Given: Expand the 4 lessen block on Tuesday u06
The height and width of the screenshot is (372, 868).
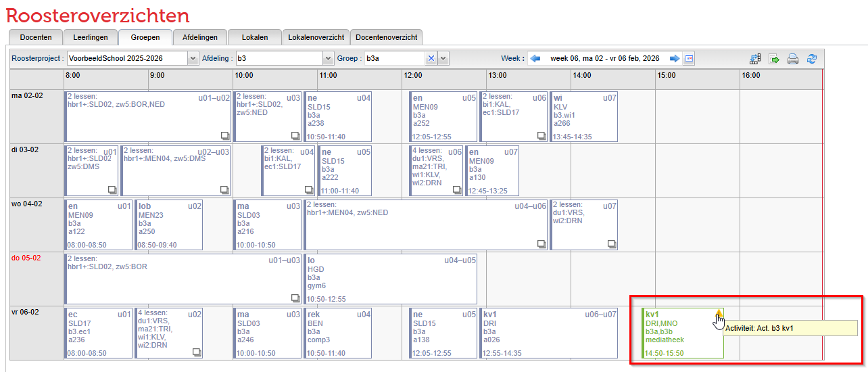Looking at the screenshot, I should coord(456,189).
